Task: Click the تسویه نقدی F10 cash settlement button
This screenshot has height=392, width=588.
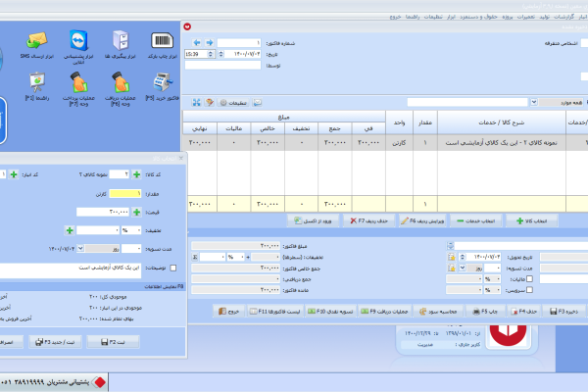Action: (x=330, y=312)
